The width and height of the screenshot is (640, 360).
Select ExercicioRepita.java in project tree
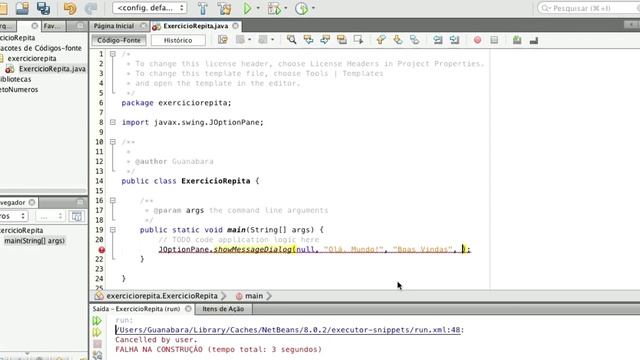click(x=52, y=69)
